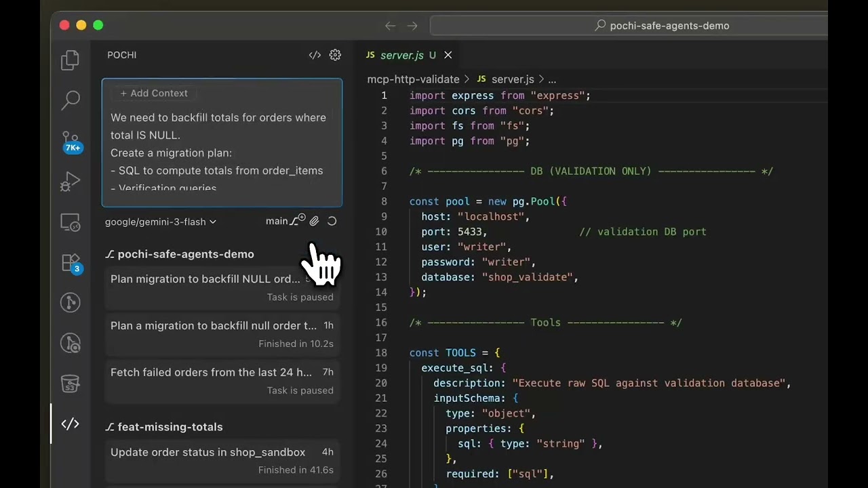The width and height of the screenshot is (868, 488).
Task: Click the yellow macOS minimize window button
Action: (x=81, y=25)
